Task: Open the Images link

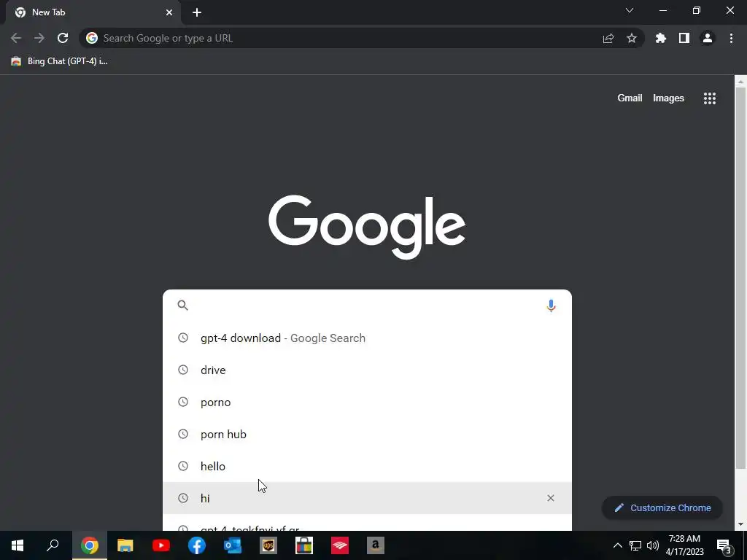Action: 668,98
